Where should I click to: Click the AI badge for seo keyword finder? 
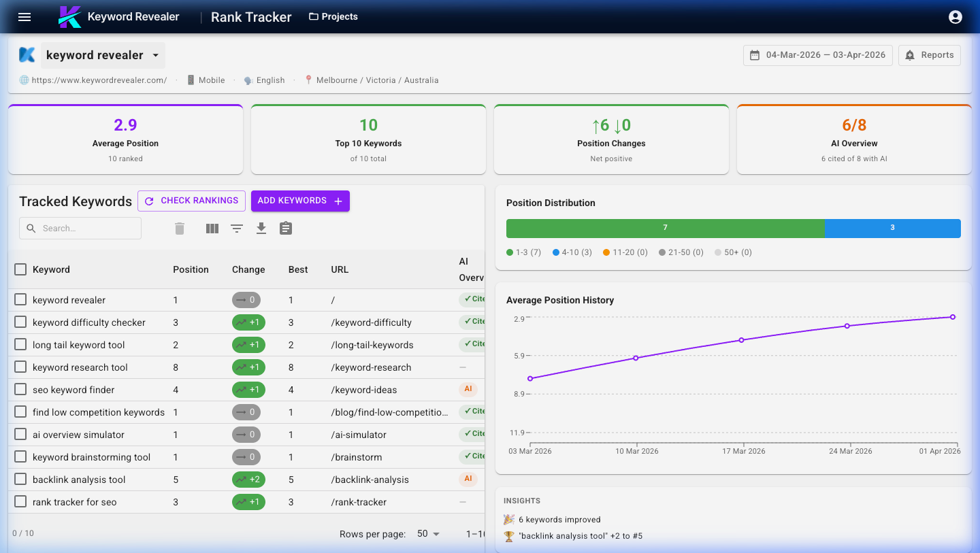(468, 389)
